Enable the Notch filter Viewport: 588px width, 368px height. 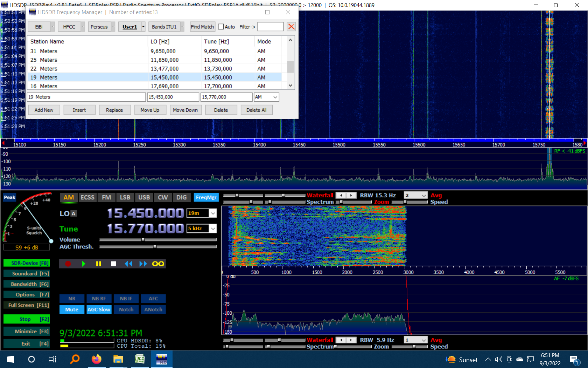[x=126, y=309]
